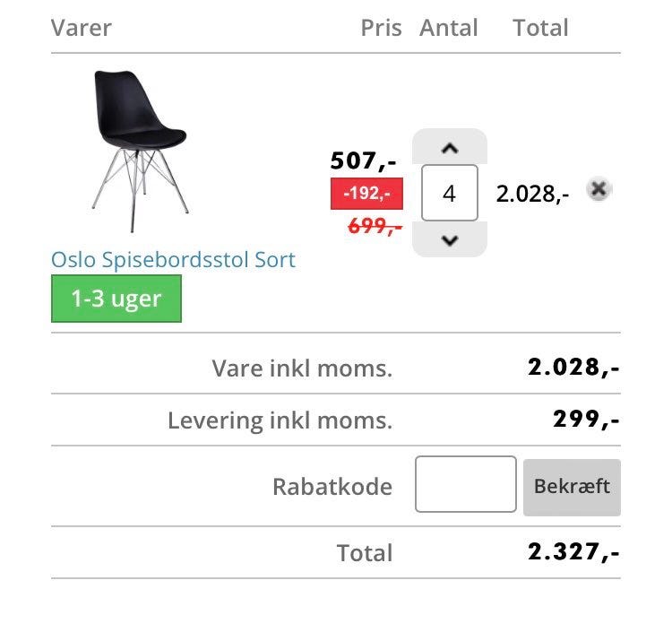Click the grand total 2.327,-
This screenshot has height=641, width=672.
pos(573,552)
